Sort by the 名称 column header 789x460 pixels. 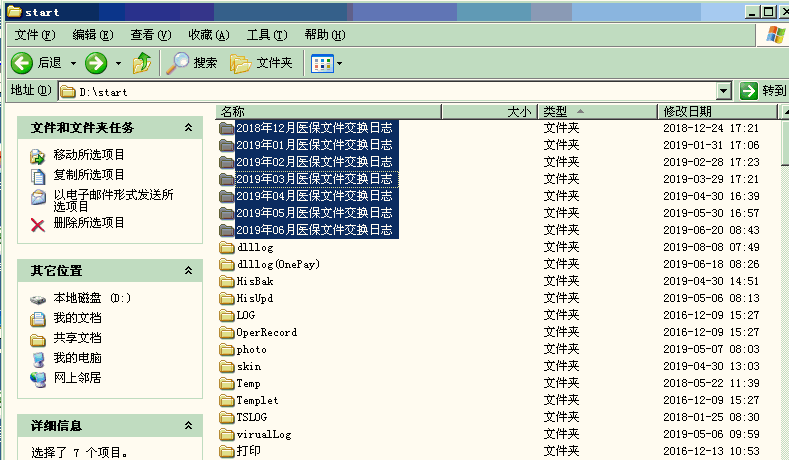pyautogui.click(x=329, y=111)
